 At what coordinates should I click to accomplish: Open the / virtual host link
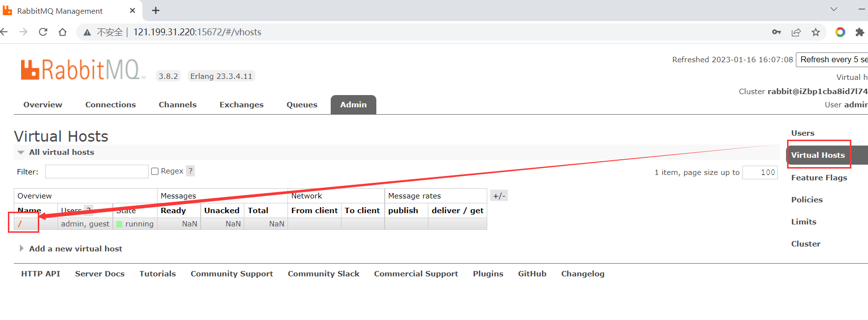pyautogui.click(x=20, y=224)
